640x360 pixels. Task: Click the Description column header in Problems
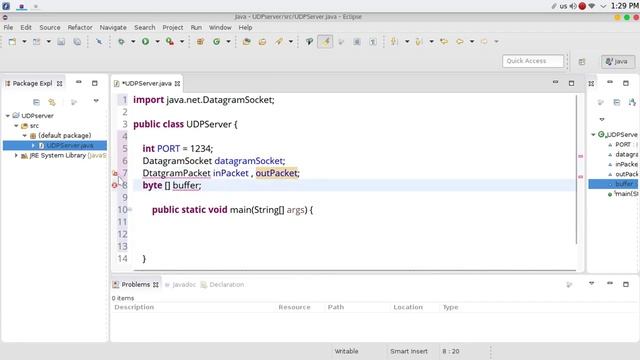point(134,307)
